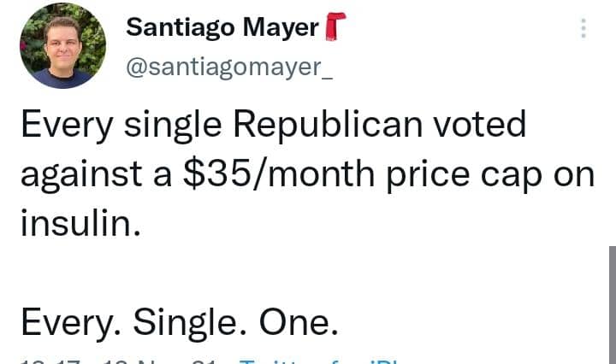The image size is (616, 364).
Task: Click the phrase 'price cap on'
Action: click(491, 176)
